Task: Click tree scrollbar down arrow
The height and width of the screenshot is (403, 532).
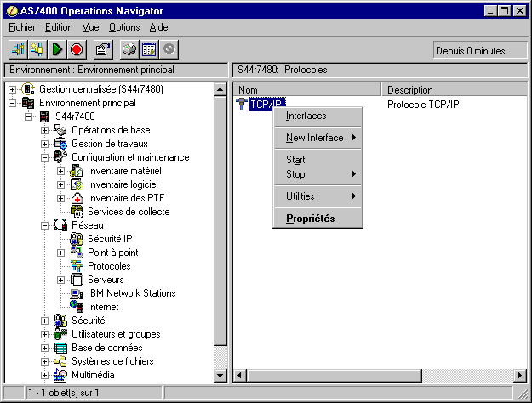Action: pos(220,375)
